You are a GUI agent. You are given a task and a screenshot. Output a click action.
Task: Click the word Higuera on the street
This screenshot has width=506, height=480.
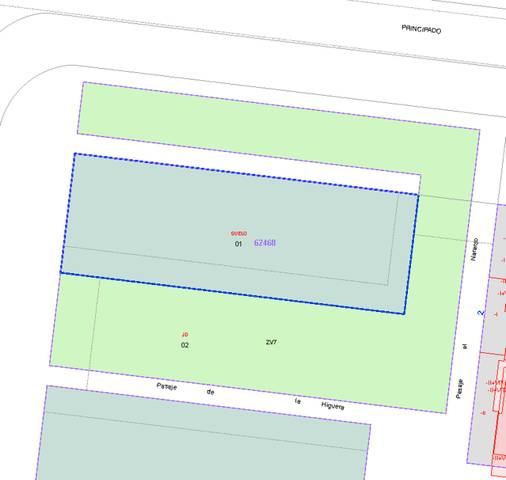click(x=332, y=406)
